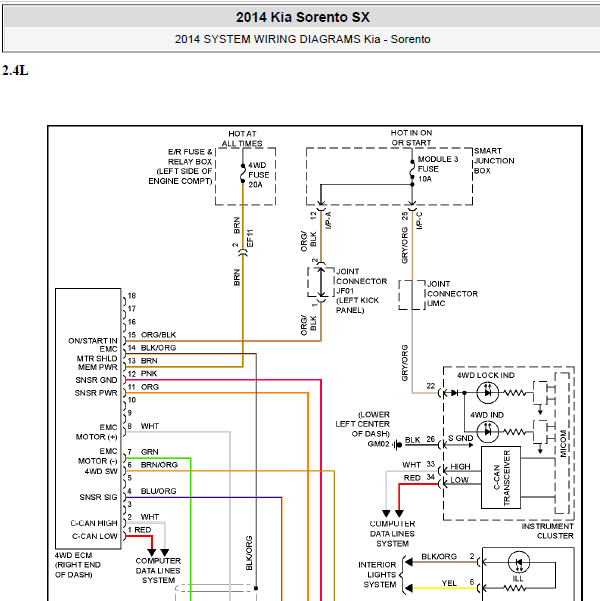Image resolution: width=600 pixels, height=601 pixels.
Task: Click the '4WD SW' label
Action: click(101, 471)
